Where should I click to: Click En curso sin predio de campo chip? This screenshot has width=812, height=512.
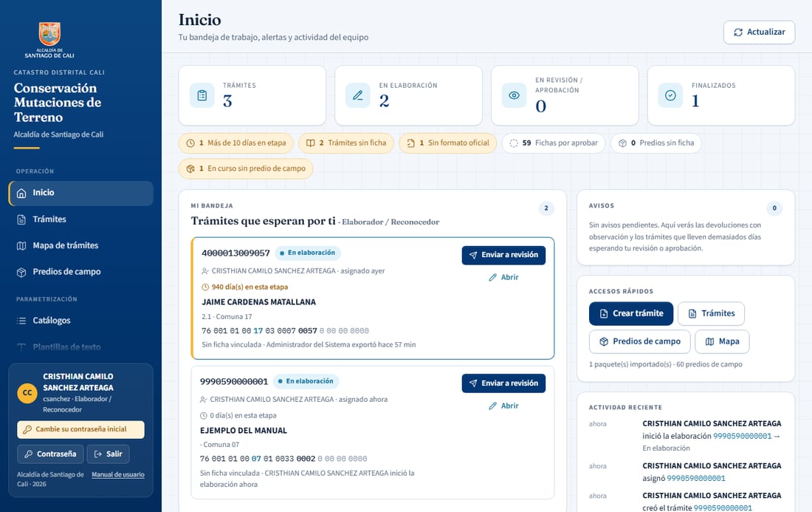click(x=246, y=169)
